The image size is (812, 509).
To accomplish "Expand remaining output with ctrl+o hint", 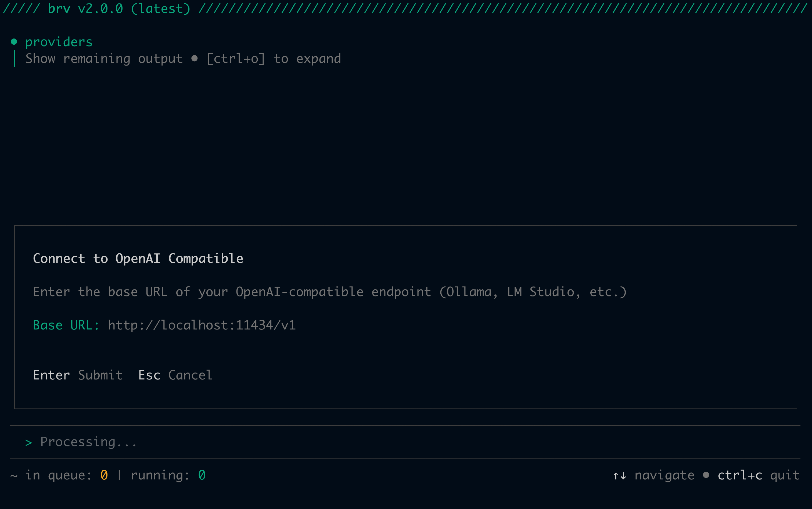I will click(x=236, y=58).
